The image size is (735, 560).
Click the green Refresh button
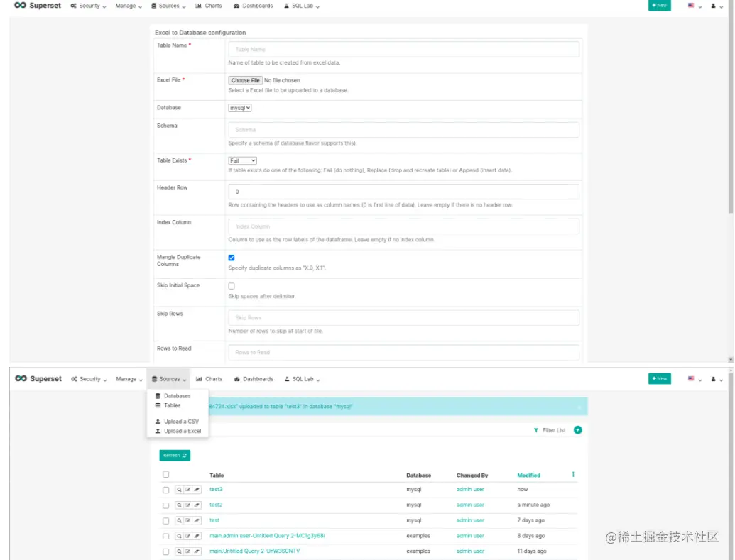(x=175, y=455)
